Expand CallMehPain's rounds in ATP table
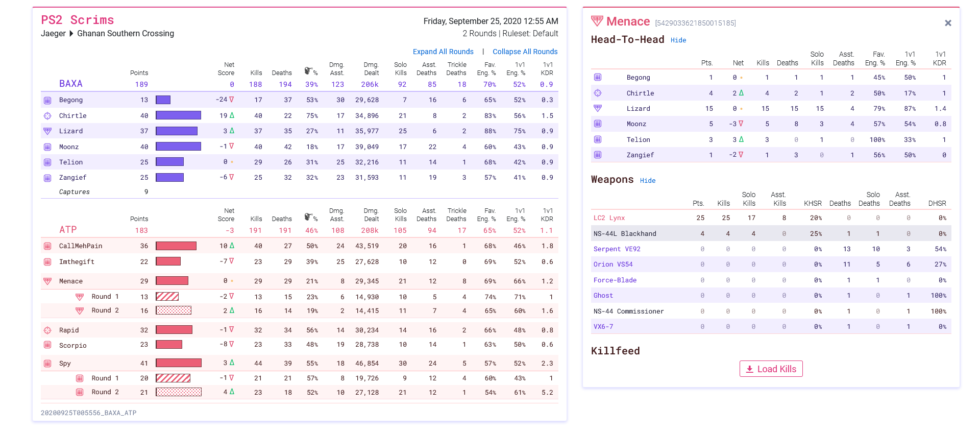Image resolution: width=980 pixels, height=433 pixels. (x=300, y=246)
